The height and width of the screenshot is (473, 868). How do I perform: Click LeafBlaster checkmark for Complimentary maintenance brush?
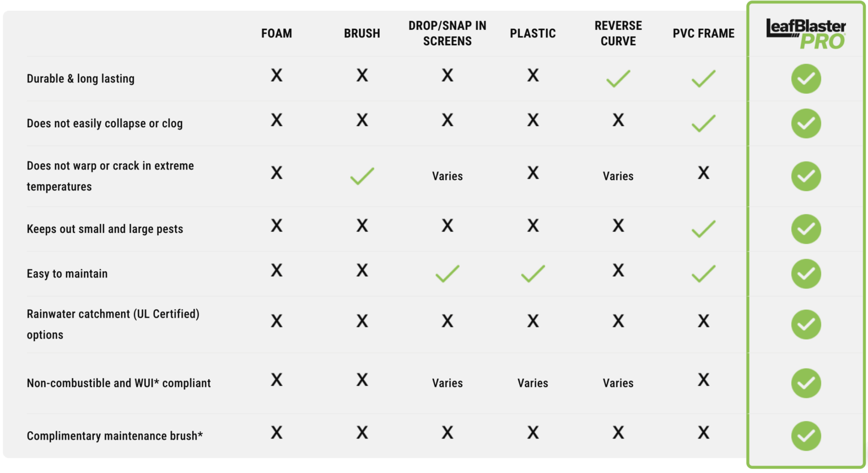(x=806, y=436)
